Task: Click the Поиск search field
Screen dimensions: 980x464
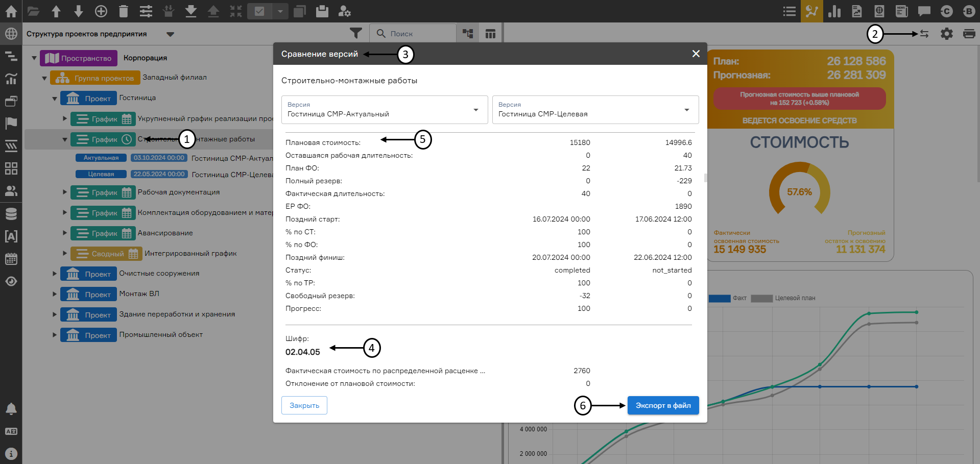Action: (413, 34)
